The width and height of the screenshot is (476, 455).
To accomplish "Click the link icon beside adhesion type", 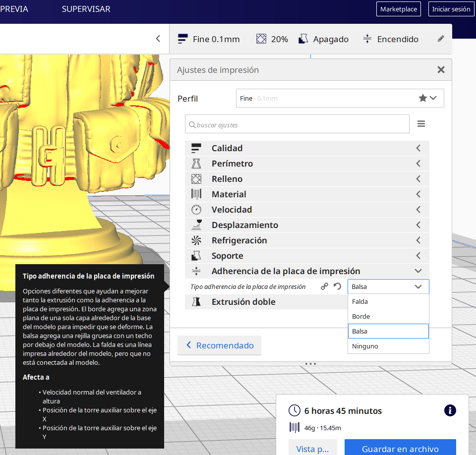I will (x=324, y=286).
